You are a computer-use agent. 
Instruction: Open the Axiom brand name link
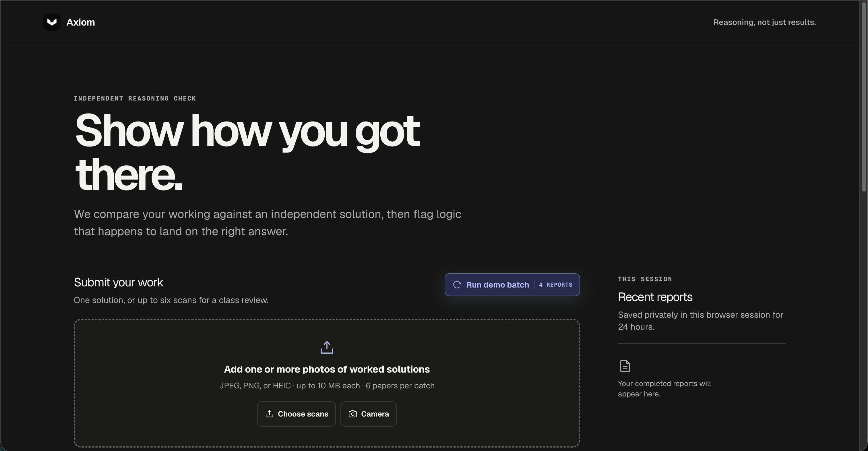tap(81, 22)
